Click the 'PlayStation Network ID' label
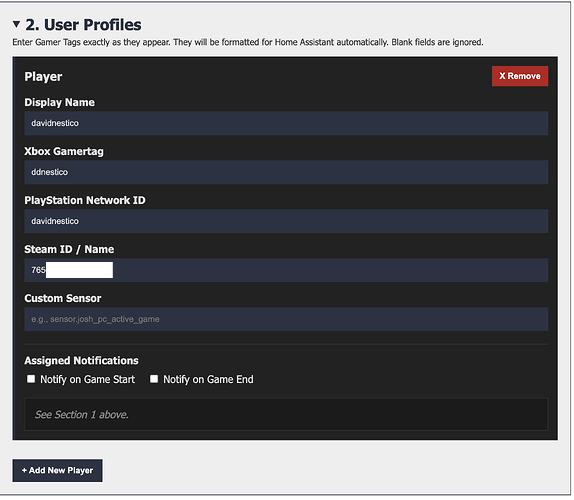This screenshot has width=574, height=500. click(85, 201)
